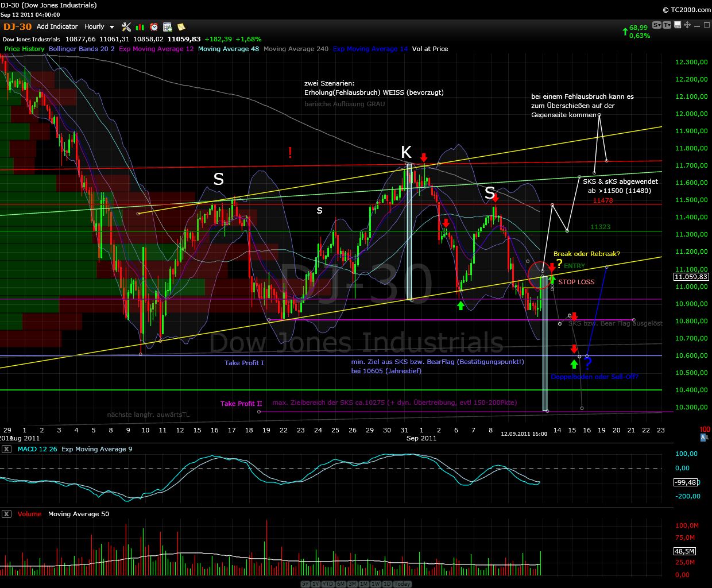Click the 'Break oder Rebreak?' annotation
Screen dimensions: 712x588
pos(586,254)
